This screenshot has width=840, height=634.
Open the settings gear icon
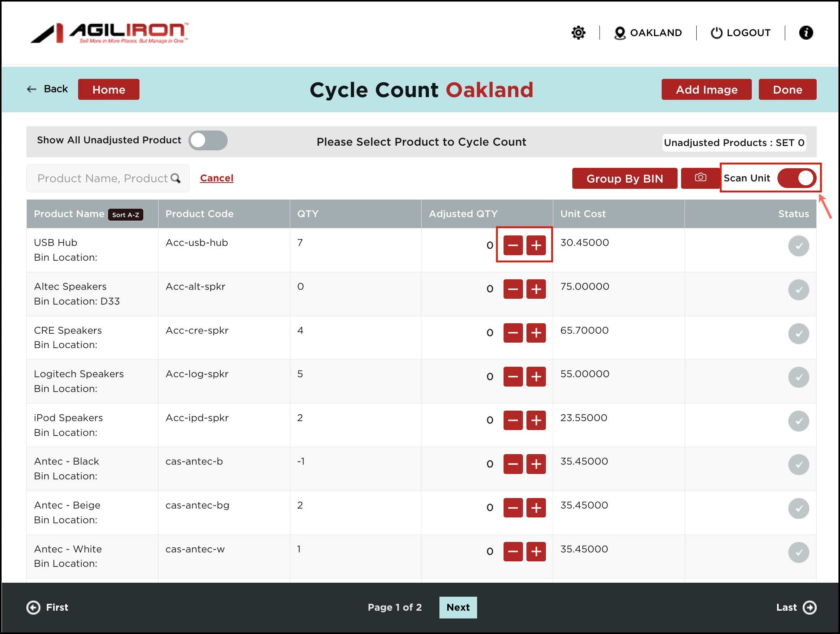[578, 33]
